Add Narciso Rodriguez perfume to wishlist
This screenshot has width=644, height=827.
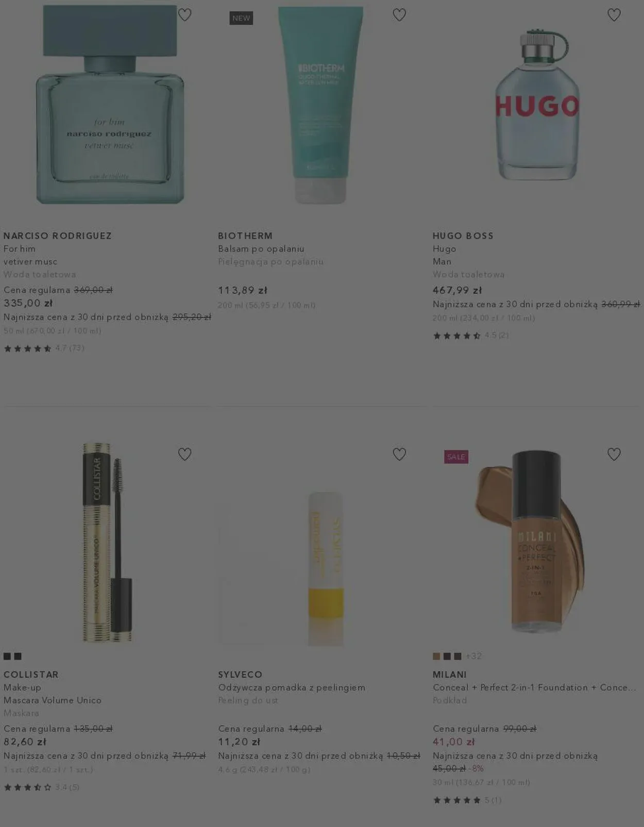(184, 15)
